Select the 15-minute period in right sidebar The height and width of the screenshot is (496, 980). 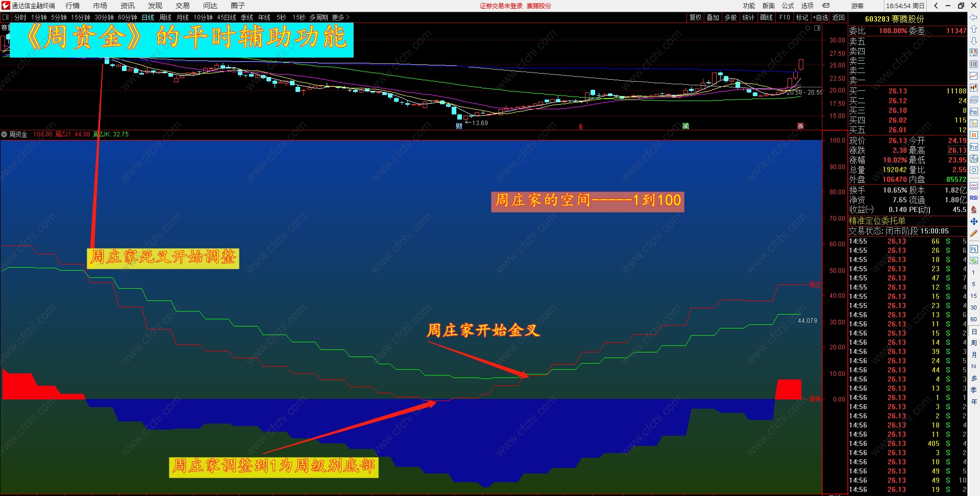(x=973, y=296)
